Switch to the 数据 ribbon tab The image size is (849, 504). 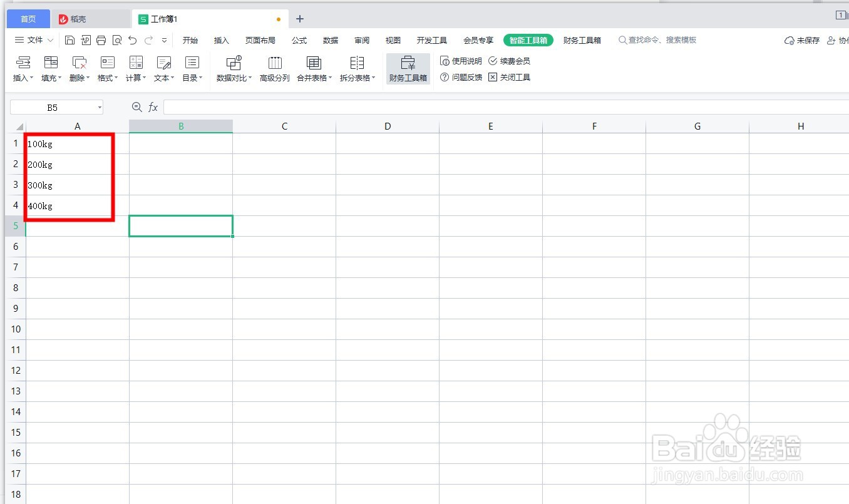pyautogui.click(x=331, y=40)
